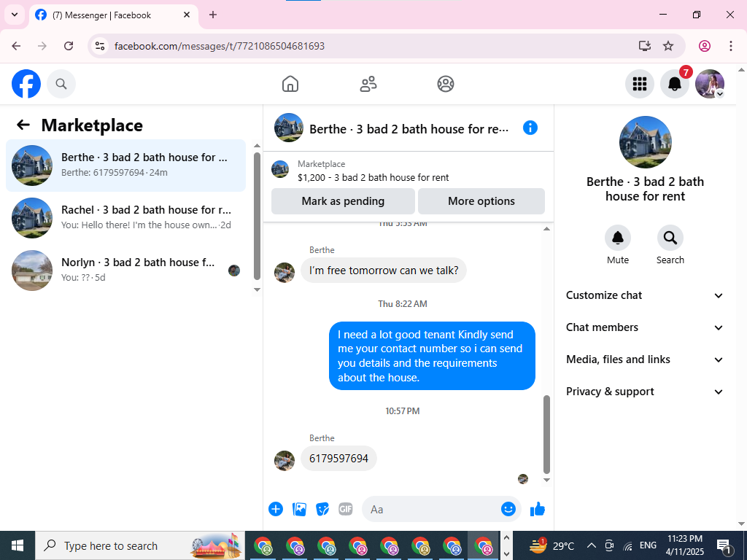The width and height of the screenshot is (747, 560).
Task: Show hidden system tray icons
Action: [x=591, y=545]
